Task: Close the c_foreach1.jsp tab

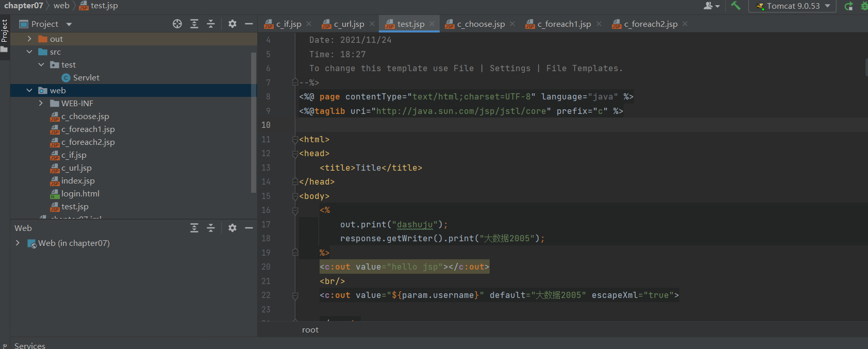Action: click(598, 24)
